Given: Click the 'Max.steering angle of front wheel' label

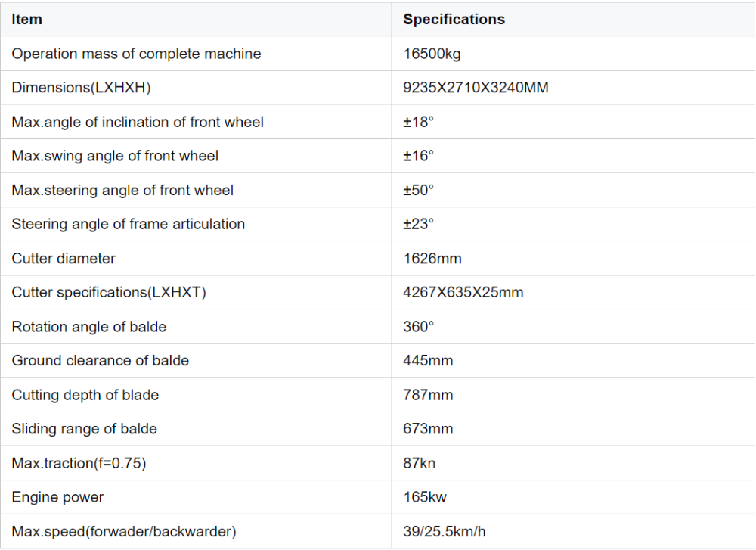Looking at the screenshot, I should [122, 190].
